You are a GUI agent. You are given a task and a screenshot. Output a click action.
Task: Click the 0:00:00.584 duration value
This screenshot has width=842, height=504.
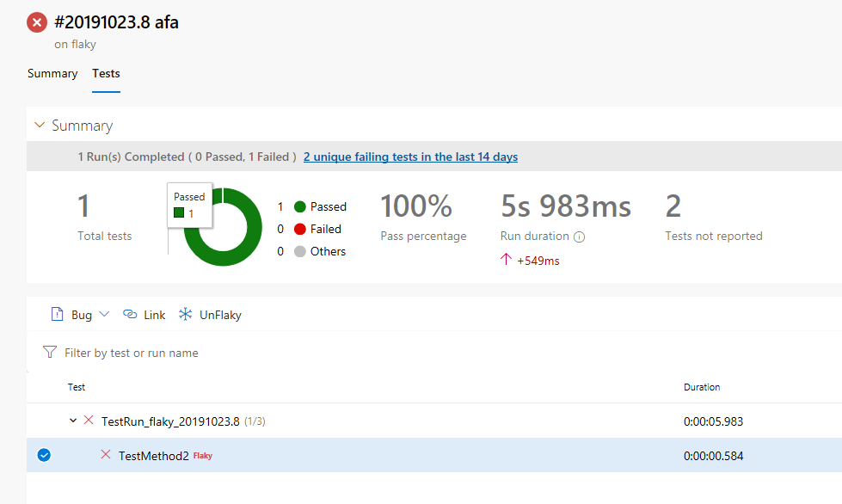point(713,456)
